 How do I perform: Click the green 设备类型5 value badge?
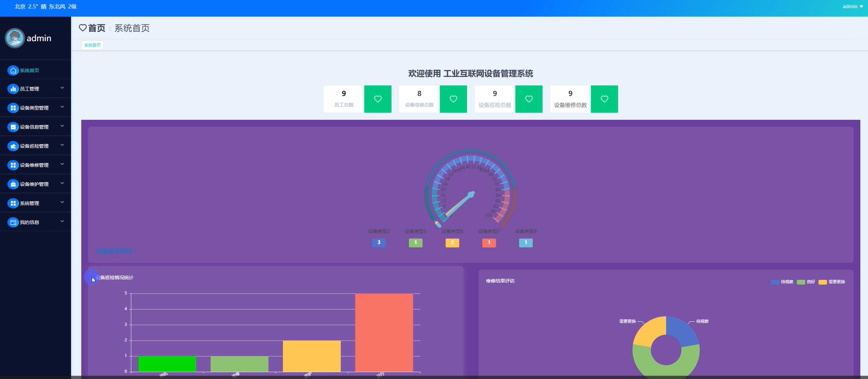415,243
